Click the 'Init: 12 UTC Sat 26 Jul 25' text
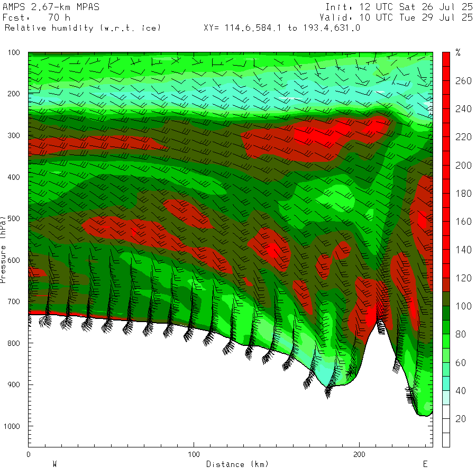 pos(399,7)
